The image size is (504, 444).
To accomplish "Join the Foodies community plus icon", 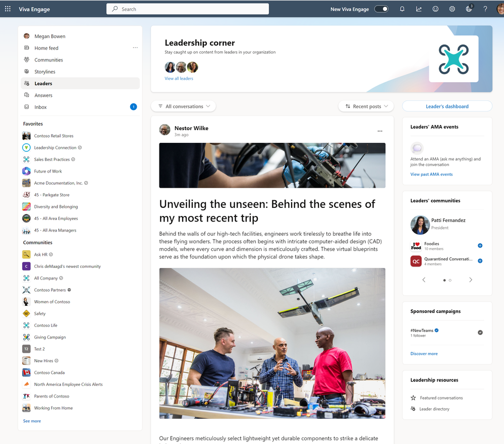I will (480, 246).
